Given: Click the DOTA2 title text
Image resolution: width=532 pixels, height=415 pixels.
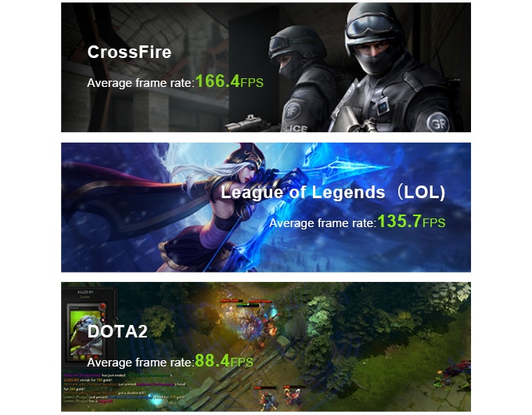Looking at the screenshot, I should [117, 331].
